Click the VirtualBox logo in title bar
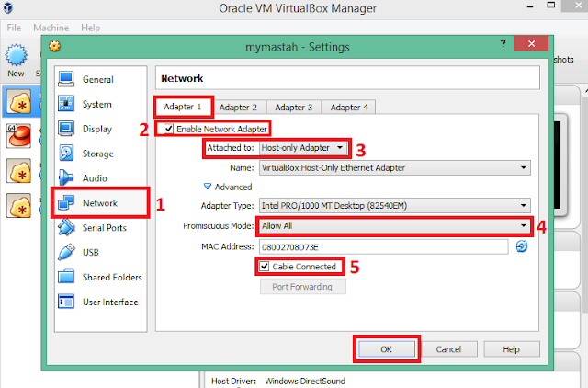The width and height of the screenshot is (588, 388). click(x=7, y=7)
